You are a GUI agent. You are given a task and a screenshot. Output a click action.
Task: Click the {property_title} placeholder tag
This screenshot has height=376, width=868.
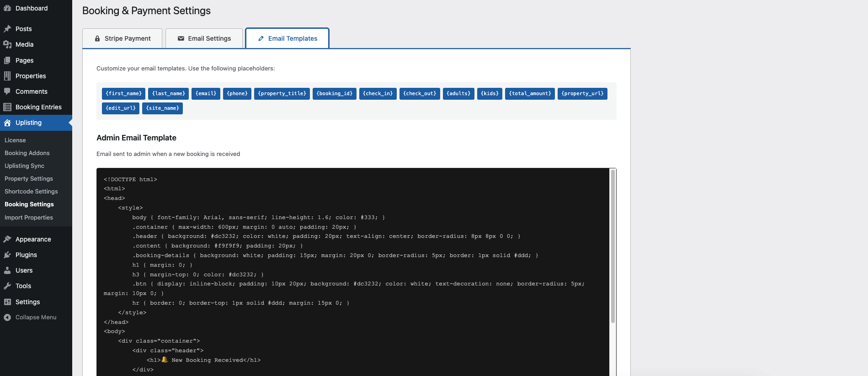tap(282, 94)
